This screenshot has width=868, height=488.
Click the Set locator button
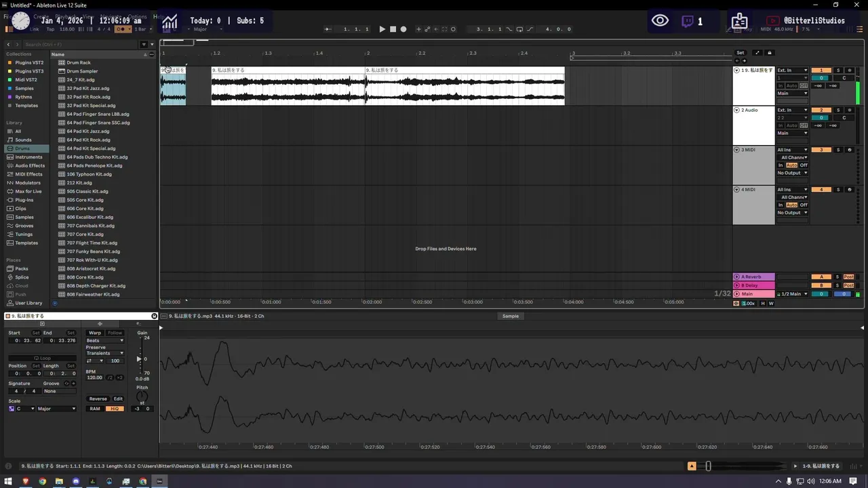point(741,52)
